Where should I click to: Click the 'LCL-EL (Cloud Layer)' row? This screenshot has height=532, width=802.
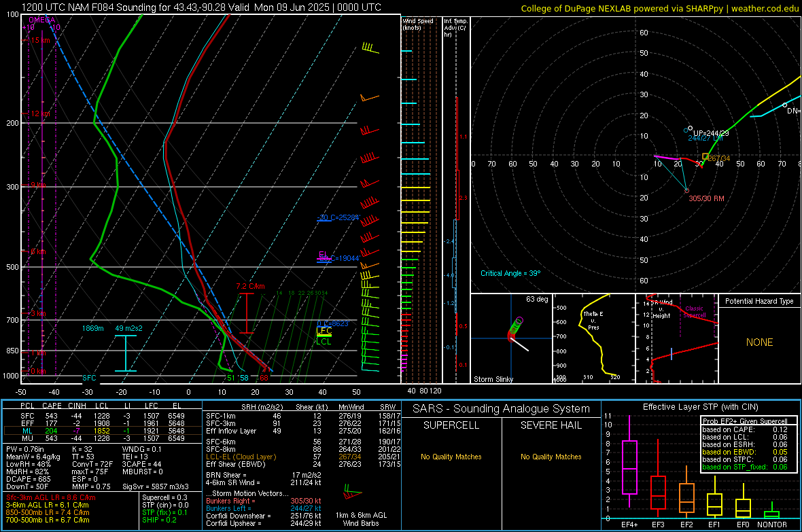[x=303, y=457]
